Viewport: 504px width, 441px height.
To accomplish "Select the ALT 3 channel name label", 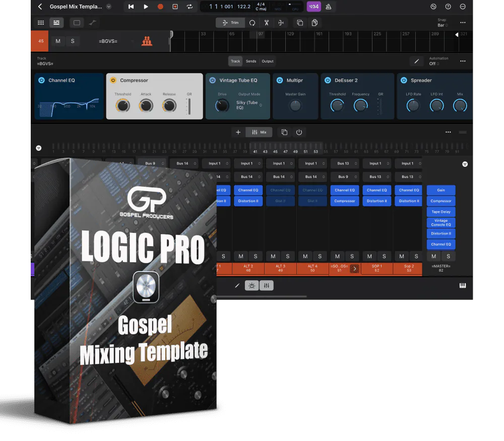I will (x=280, y=269).
